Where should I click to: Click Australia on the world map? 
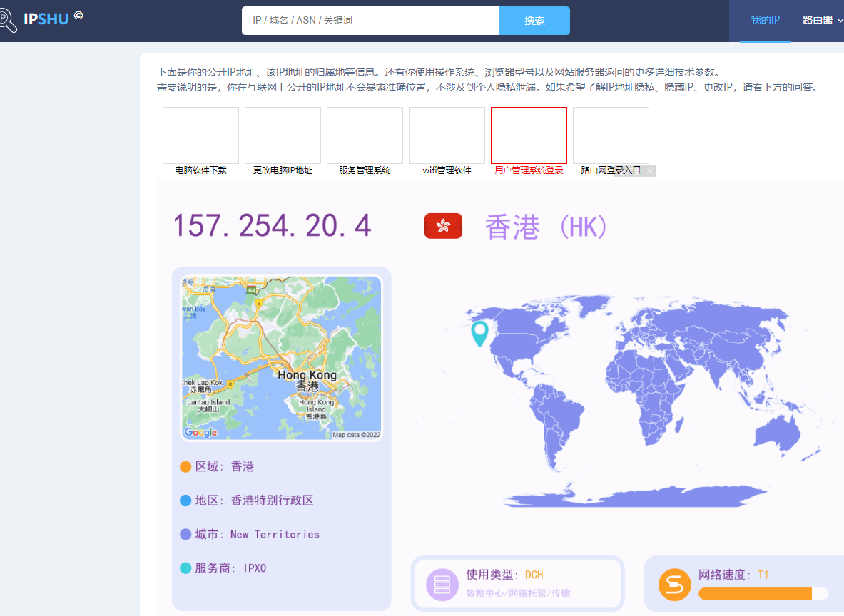click(x=778, y=432)
